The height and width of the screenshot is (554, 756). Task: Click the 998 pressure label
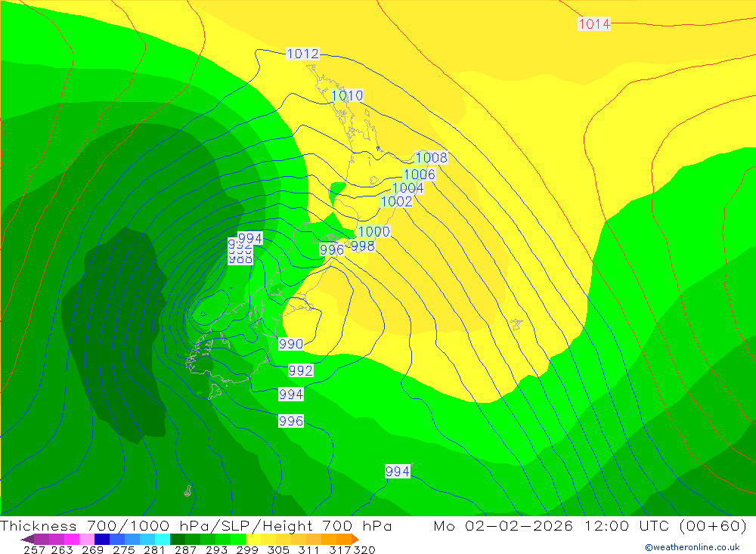pyautogui.click(x=363, y=246)
